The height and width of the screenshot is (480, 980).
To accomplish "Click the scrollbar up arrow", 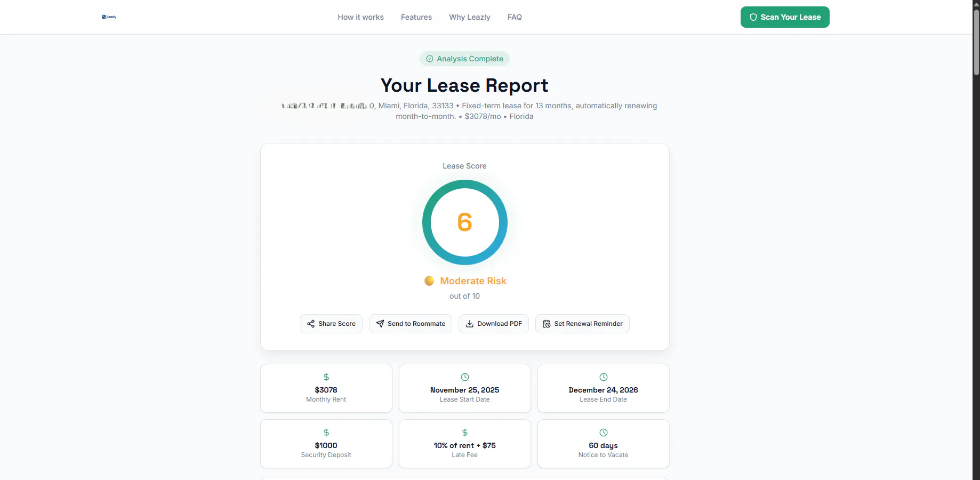I will (x=976, y=4).
